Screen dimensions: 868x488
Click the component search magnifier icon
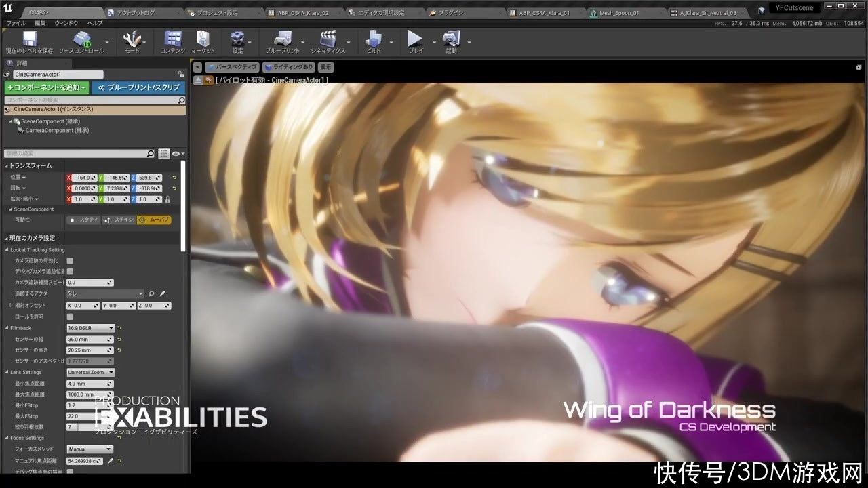pos(181,100)
